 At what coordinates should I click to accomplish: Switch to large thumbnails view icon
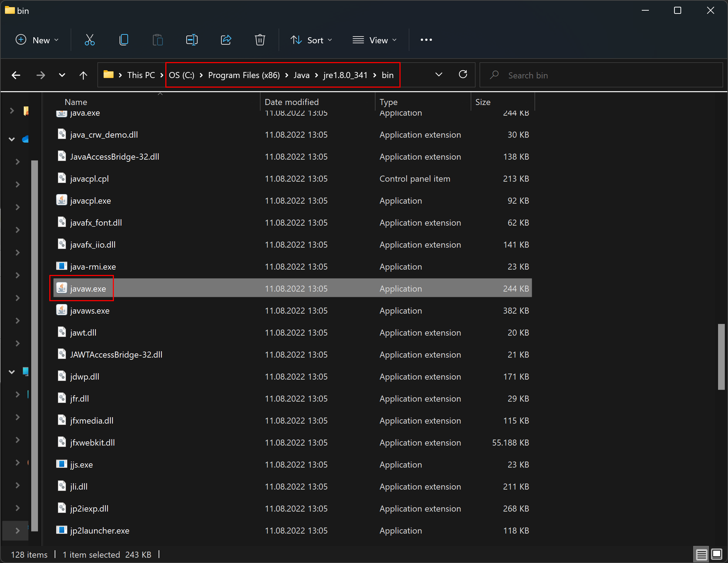[717, 554]
